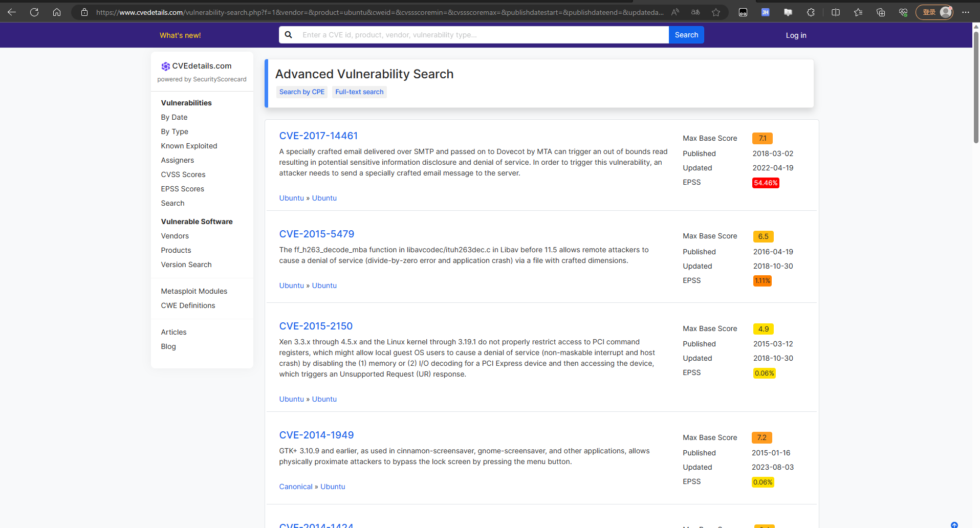This screenshot has width=980, height=528.
Task: View site info lock icon
Action: point(84,12)
